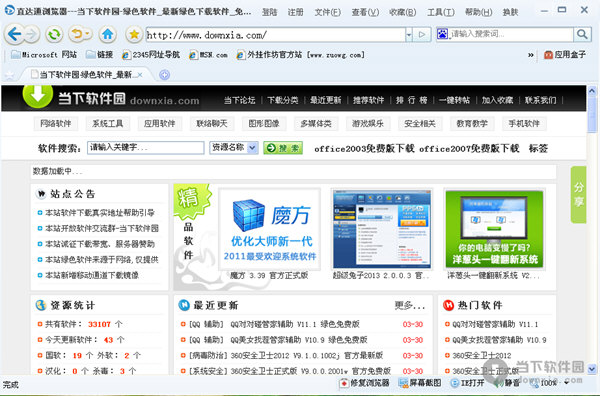Click the Baidu paw search engine icon
Viewport: 600px width, 396px height.
point(443,34)
